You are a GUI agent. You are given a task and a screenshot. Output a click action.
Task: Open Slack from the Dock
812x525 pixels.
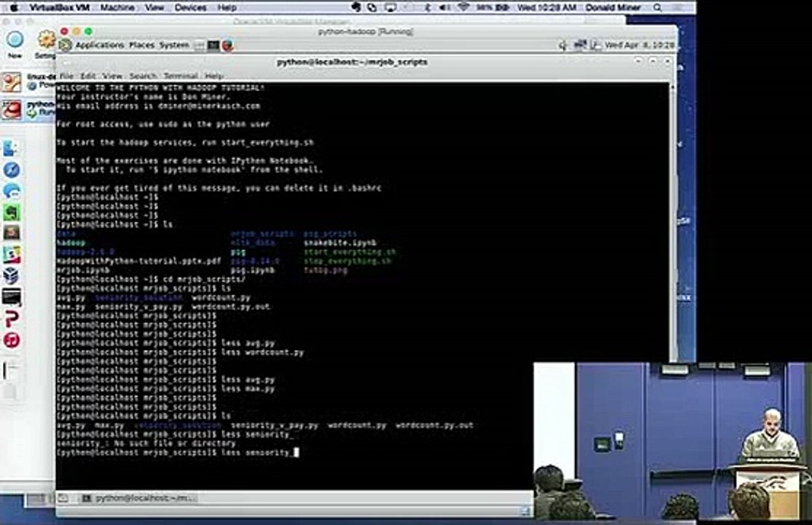(x=12, y=254)
